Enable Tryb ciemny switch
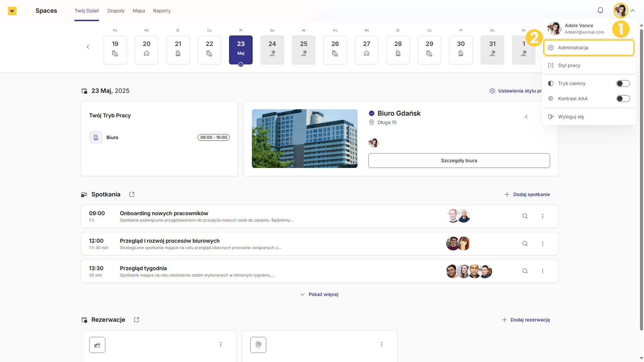 point(623,83)
